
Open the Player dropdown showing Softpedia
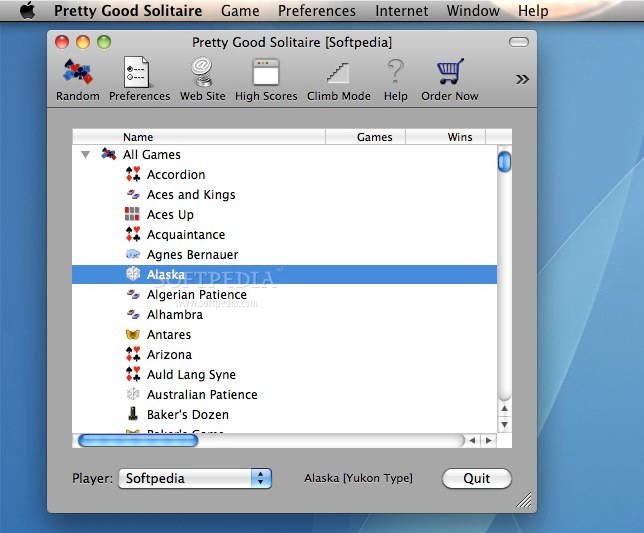(195, 478)
